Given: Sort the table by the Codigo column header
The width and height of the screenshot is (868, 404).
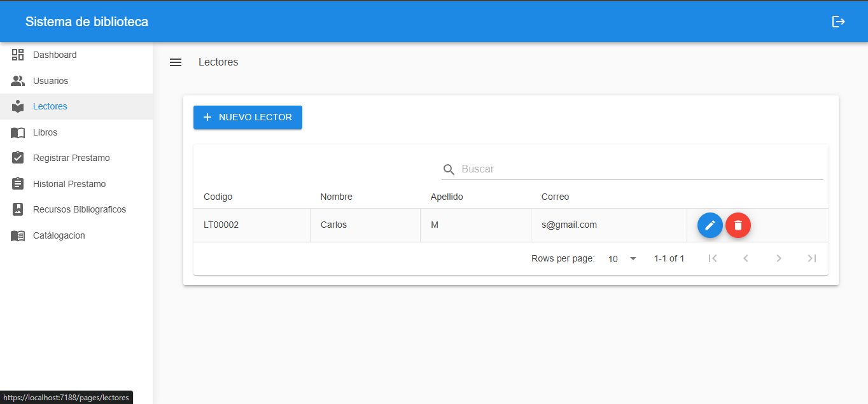Looking at the screenshot, I should coord(218,197).
